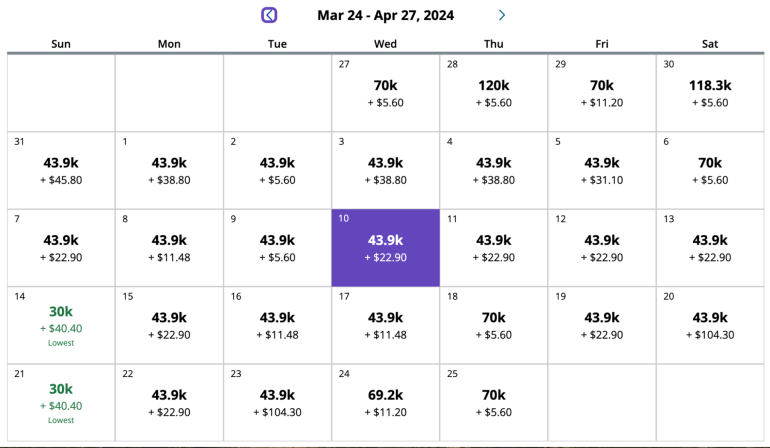Screen dimensions: 770x448
Task: Select April 23 fare with $104.30 fee
Action: (x=277, y=404)
